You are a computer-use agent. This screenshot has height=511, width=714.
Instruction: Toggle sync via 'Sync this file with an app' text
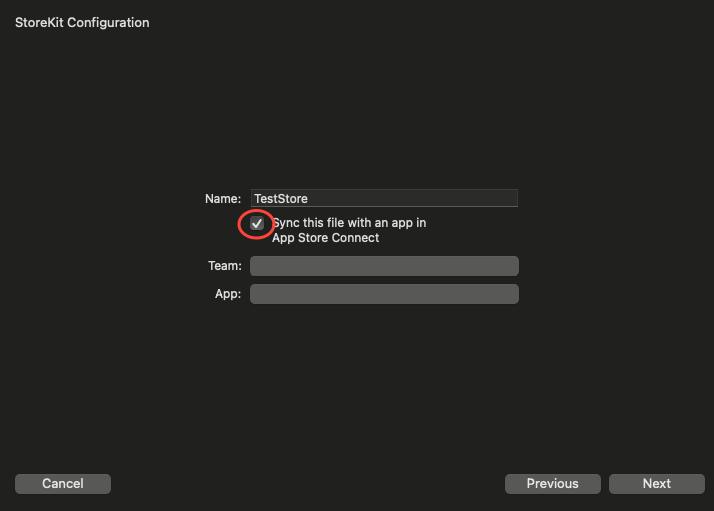[349, 223]
